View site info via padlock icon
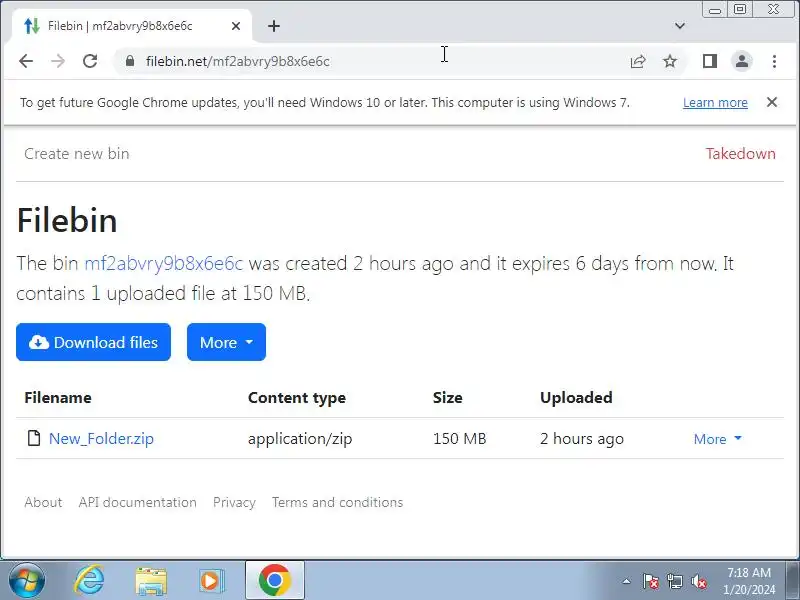Image resolution: width=800 pixels, height=600 pixels. click(130, 61)
